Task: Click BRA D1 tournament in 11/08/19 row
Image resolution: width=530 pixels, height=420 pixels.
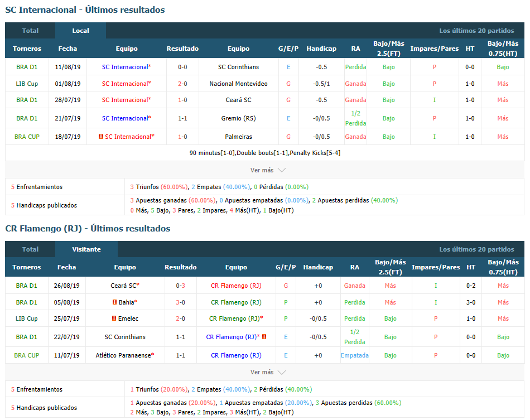Action: coord(27,67)
